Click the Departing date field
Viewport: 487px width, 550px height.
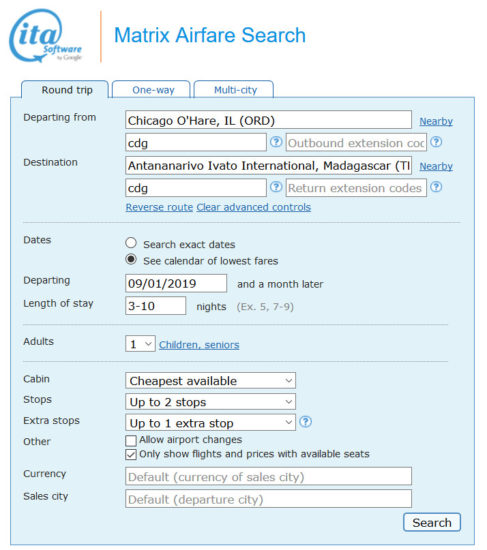point(176,283)
